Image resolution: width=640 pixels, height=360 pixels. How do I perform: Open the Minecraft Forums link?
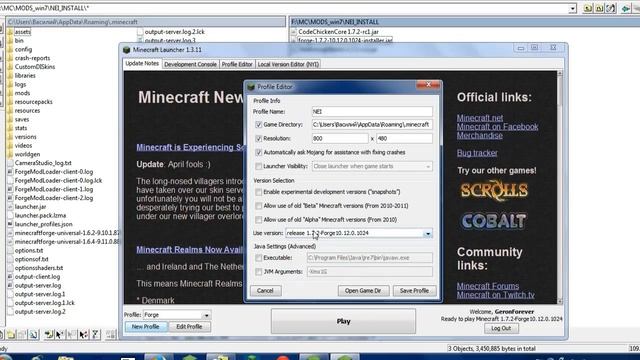click(x=488, y=286)
